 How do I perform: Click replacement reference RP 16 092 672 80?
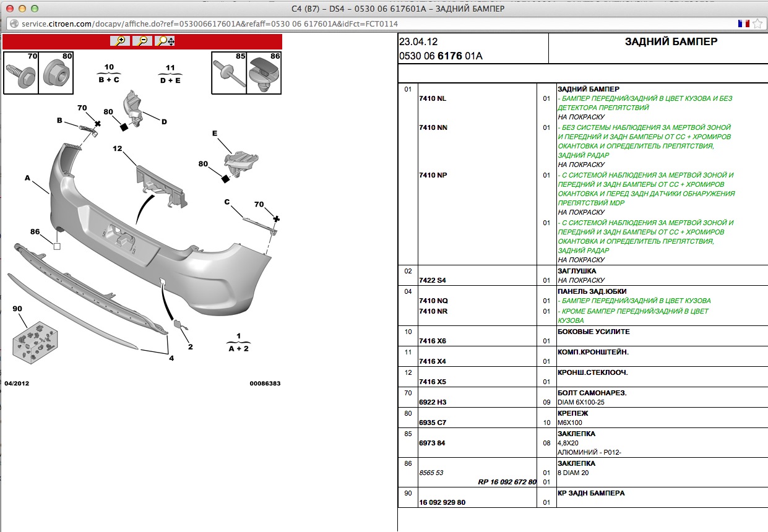(x=507, y=482)
